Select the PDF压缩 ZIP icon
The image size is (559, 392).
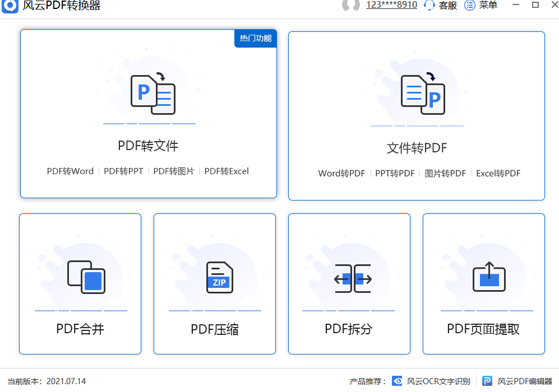click(x=220, y=277)
